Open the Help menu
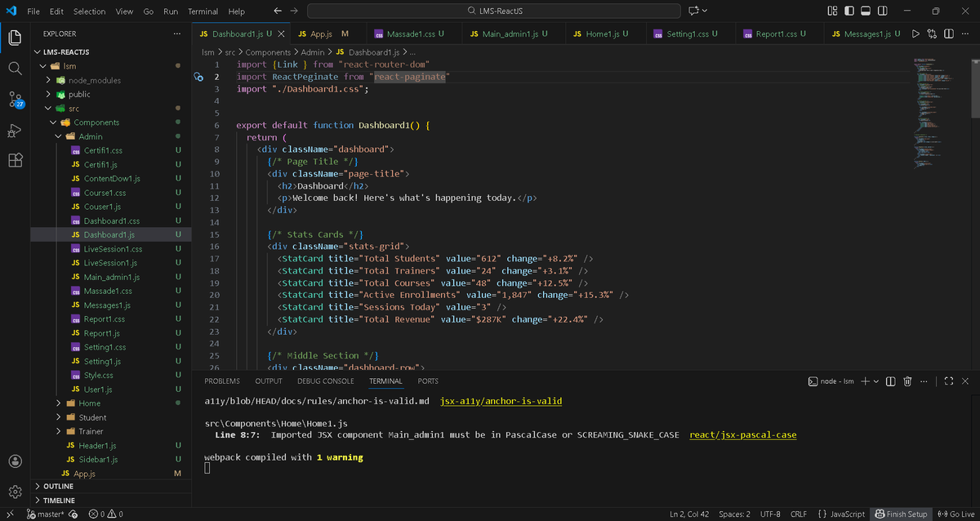 [236, 11]
